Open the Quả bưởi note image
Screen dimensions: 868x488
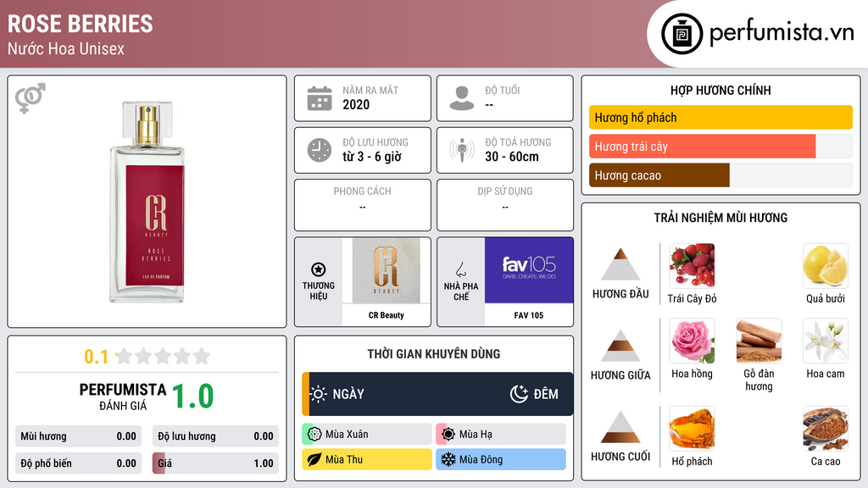point(826,265)
